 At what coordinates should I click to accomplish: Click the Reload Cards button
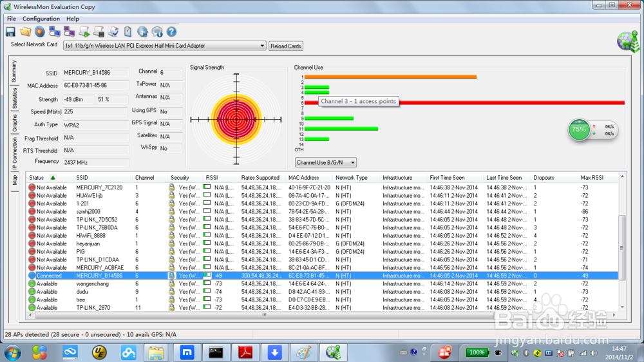[x=286, y=46]
